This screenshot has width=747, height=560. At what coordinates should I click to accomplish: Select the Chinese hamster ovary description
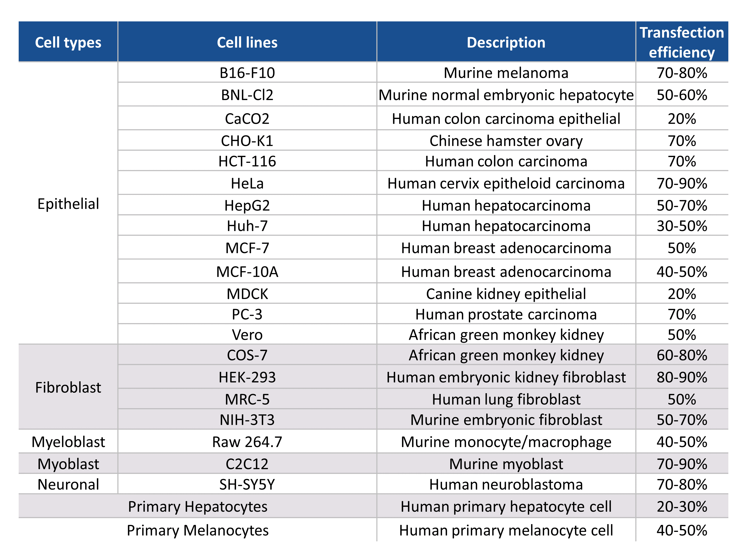505,141
